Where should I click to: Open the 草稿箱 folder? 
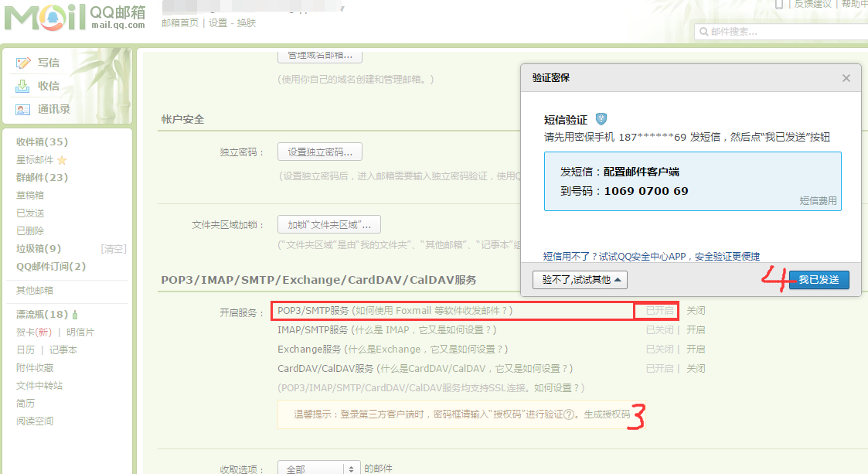[30, 196]
